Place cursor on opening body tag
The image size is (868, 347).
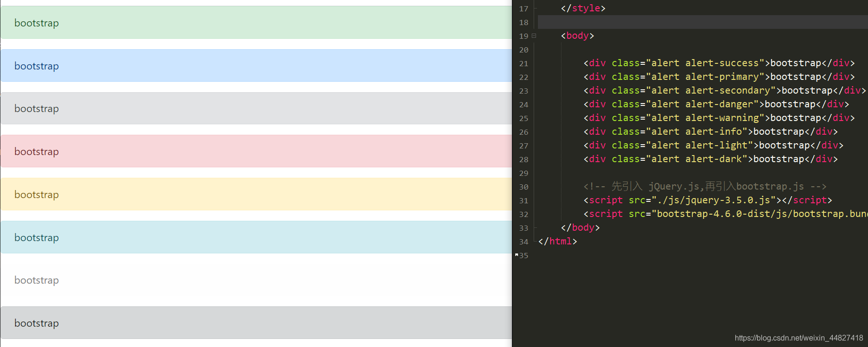(578, 35)
